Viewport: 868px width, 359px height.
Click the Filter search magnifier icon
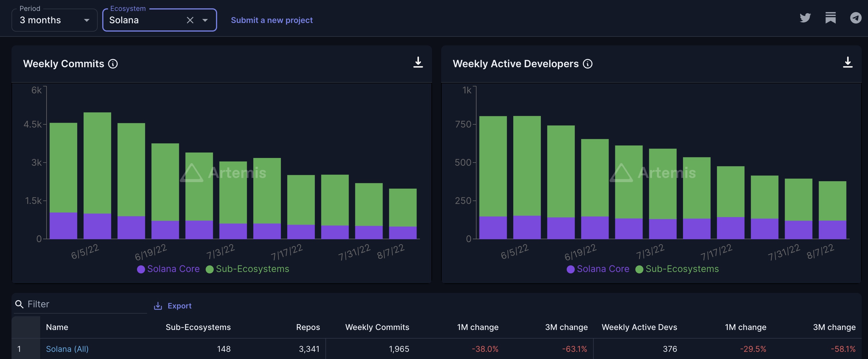(20, 304)
